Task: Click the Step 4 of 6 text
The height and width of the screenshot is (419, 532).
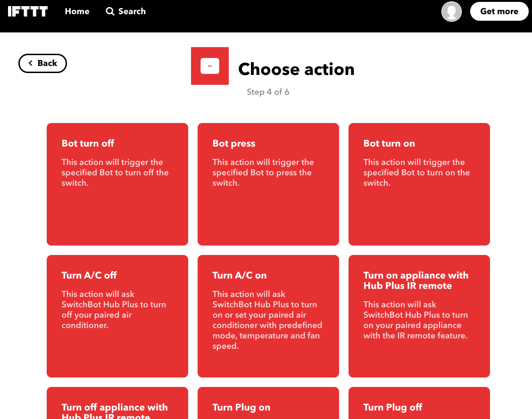Action: coord(268,92)
